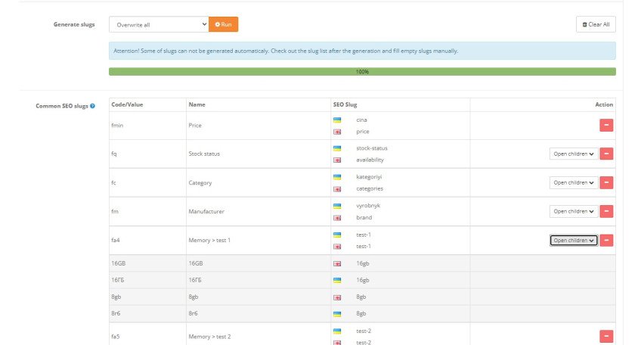Click the Stock status name cell
644x345 pixels.
pyautogui.click(x=259, y=154)
